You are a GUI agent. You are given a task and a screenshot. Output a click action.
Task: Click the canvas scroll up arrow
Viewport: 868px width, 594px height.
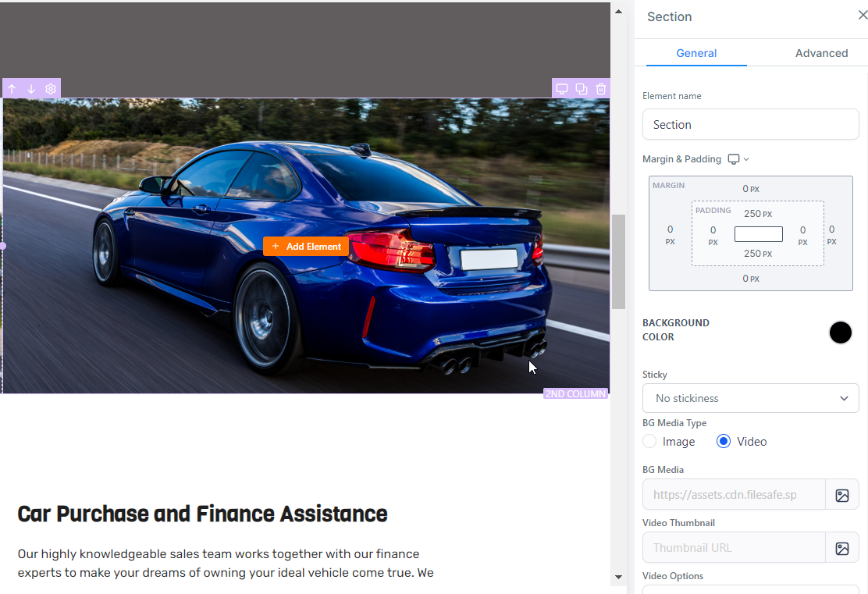click(618, 11)
